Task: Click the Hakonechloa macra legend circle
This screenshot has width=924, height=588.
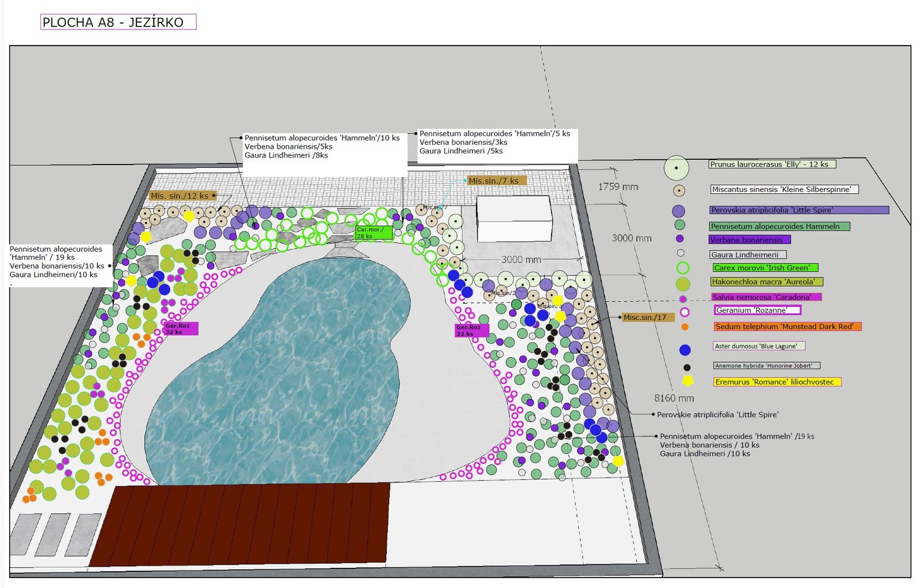Action: pyautogui.click(x=683, y=283)
